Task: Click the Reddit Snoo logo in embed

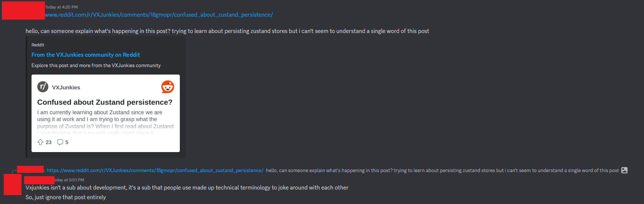Action: tap(168, 87)
